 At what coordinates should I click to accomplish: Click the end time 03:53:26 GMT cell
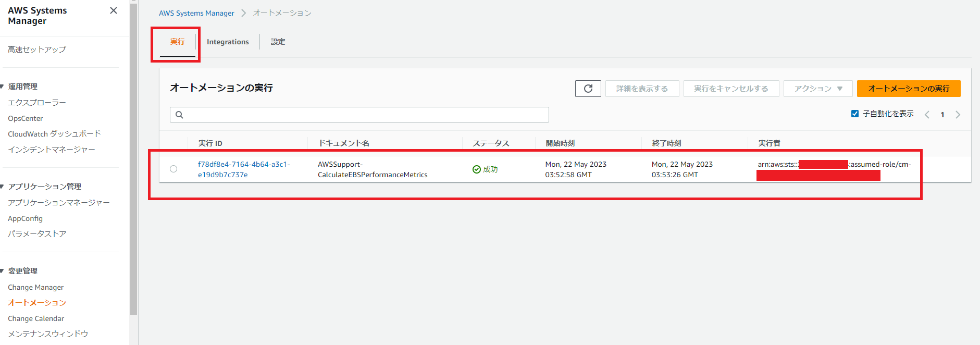(x=682, y=169)
